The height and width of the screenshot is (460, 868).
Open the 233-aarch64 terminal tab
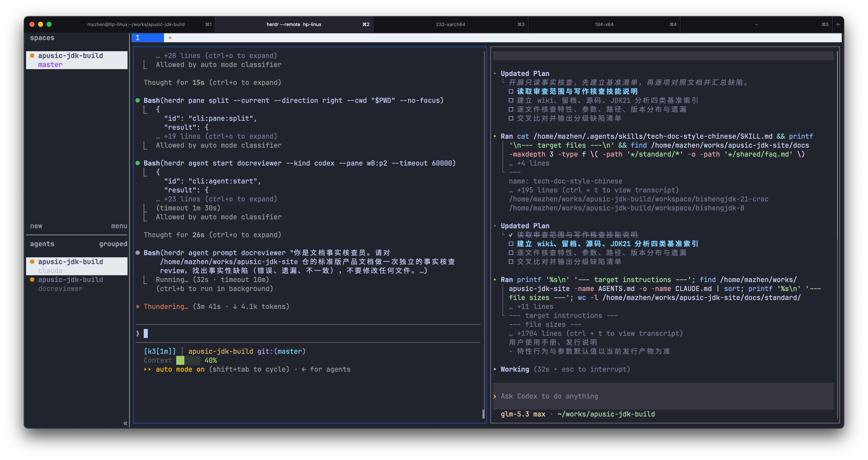[x=450, y=24]
